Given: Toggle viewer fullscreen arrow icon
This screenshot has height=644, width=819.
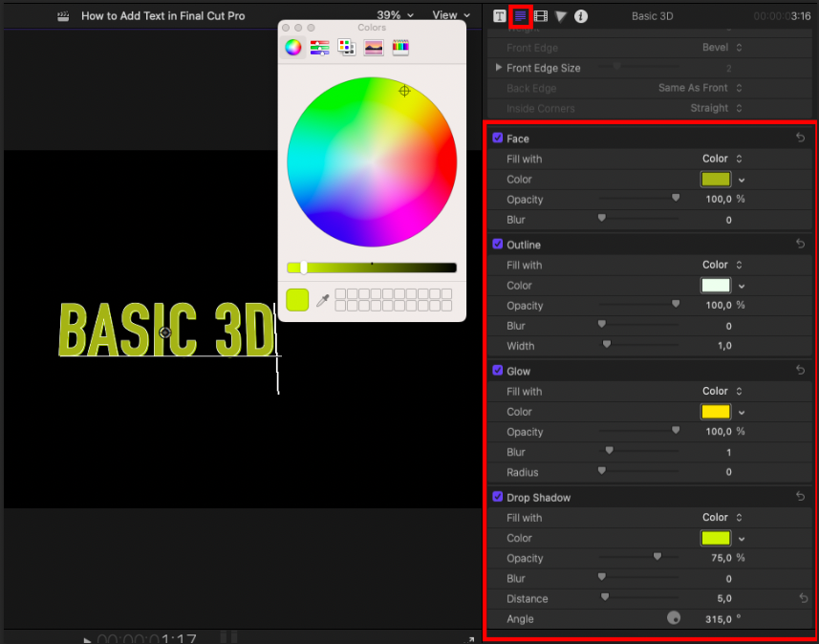Looking at the screenshot, I should 470,639.
